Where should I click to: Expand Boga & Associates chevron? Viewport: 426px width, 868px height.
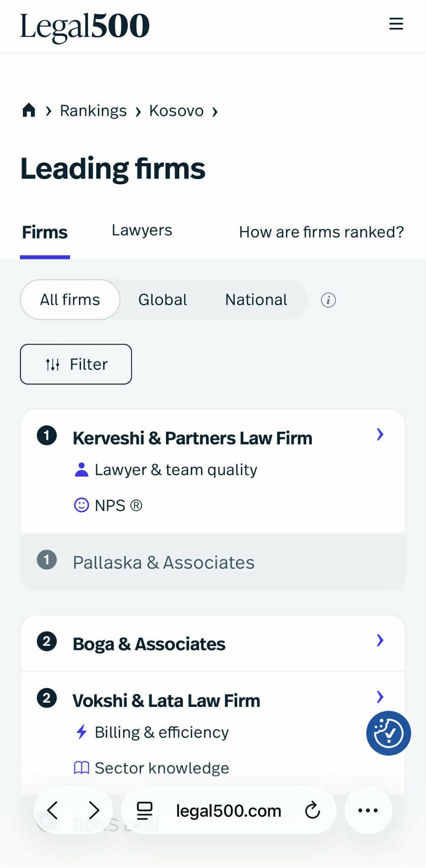click(x=380, y=640)
